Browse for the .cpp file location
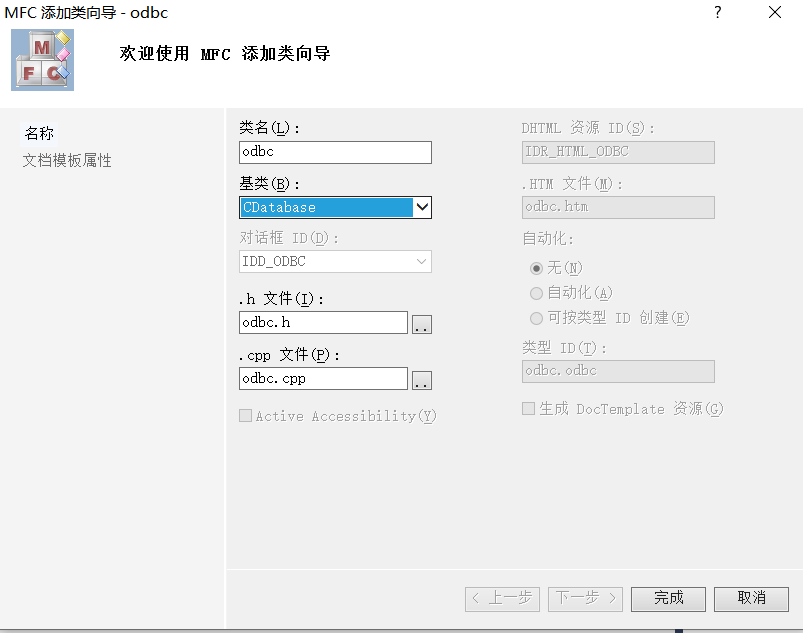 (422, 380)
